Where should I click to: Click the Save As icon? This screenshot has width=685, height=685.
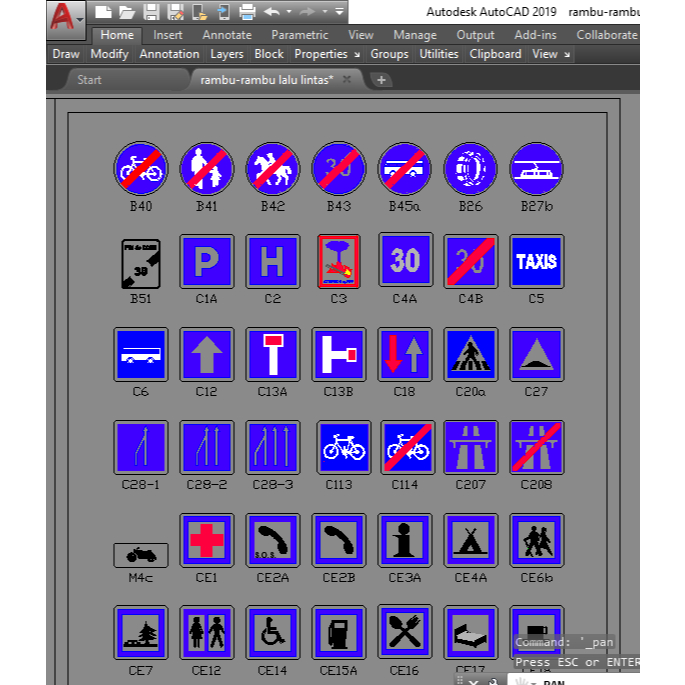[176, 12]
